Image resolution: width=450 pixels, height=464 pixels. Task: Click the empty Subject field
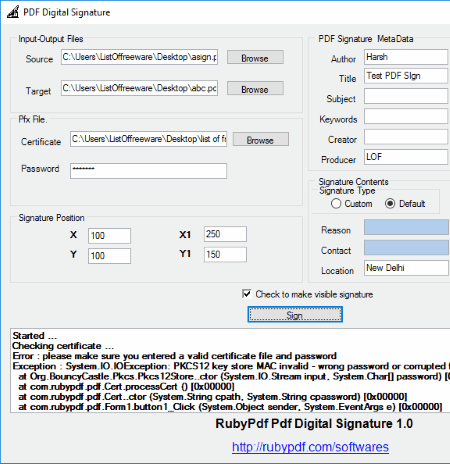406,96
